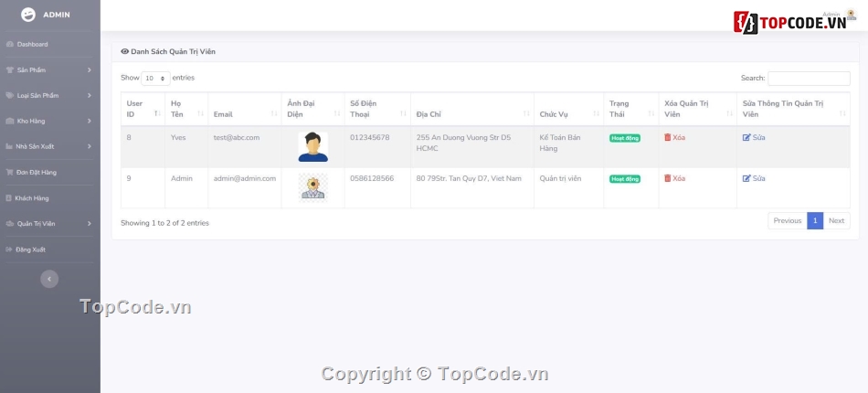Collapse the sidebar with round arrow button
Screen dimensions: 868x393
(x=49, y=279)
